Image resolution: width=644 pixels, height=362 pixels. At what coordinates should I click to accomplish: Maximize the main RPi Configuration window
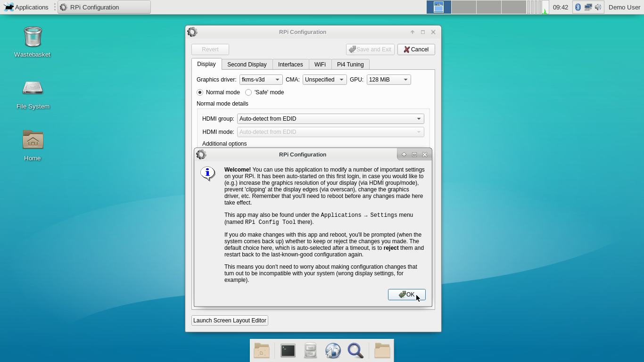423,32
